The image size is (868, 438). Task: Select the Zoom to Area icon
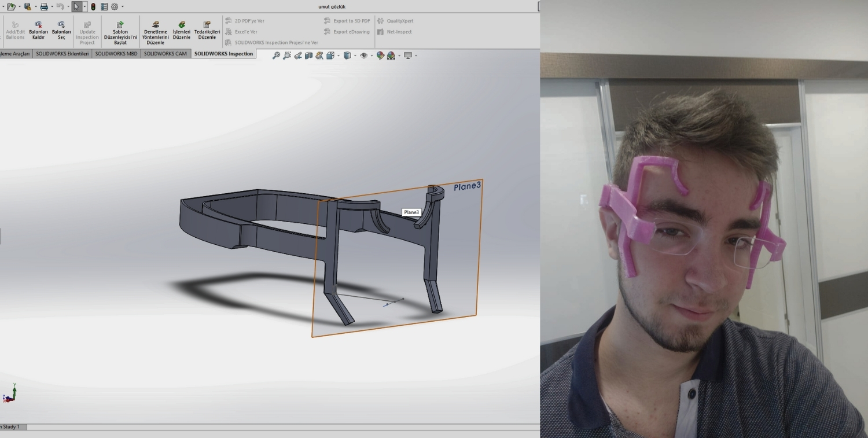(287, 56)
